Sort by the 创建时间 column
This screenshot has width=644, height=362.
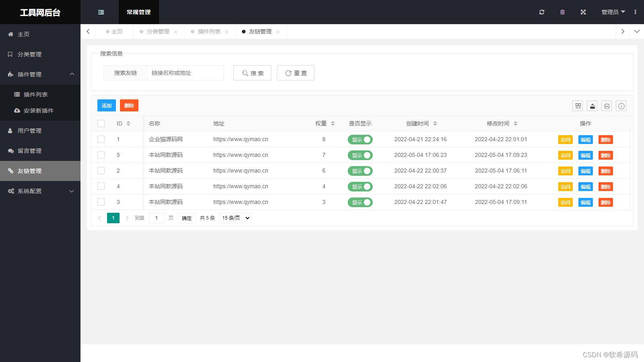(x=435, y=123)
